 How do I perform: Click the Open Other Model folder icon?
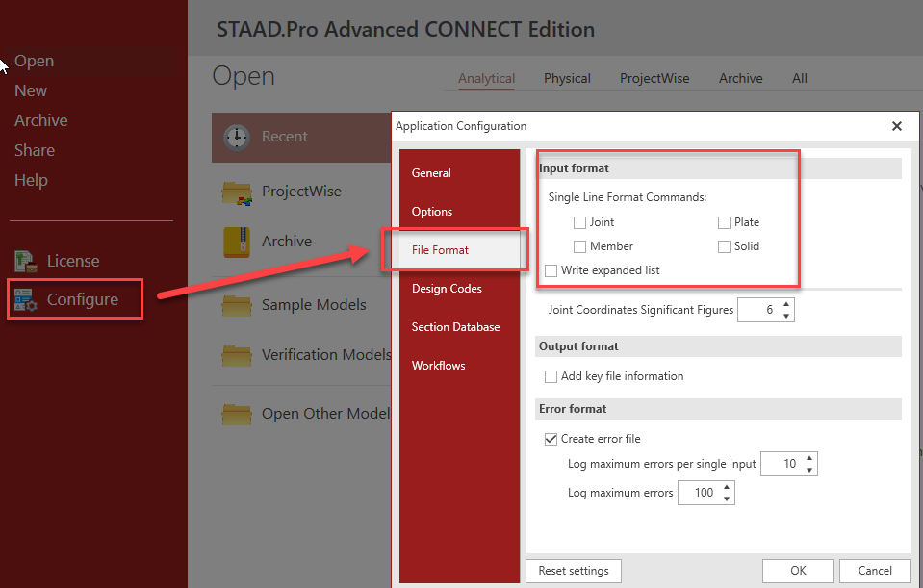[x=237, y=414]
